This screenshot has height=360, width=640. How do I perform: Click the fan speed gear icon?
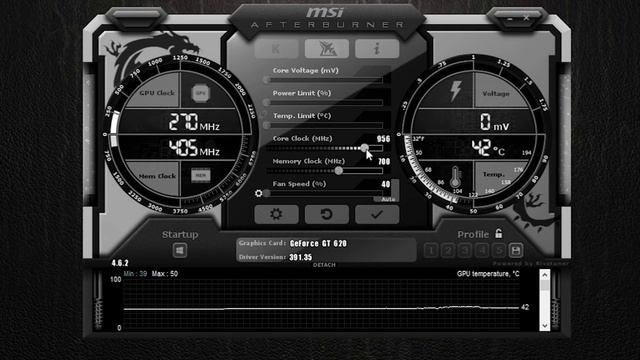(258, 193)
